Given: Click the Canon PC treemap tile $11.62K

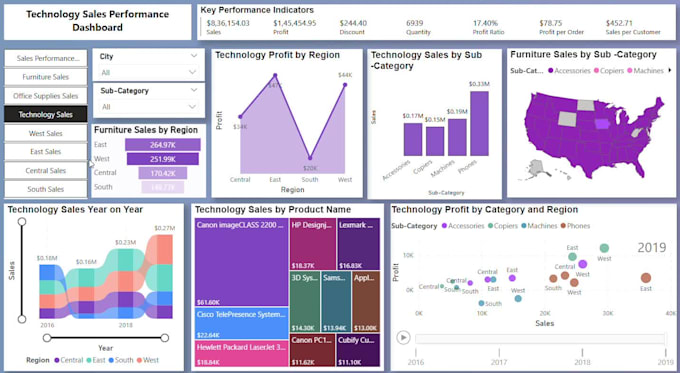Looking at the screenshot, I should tap(313, 350).
